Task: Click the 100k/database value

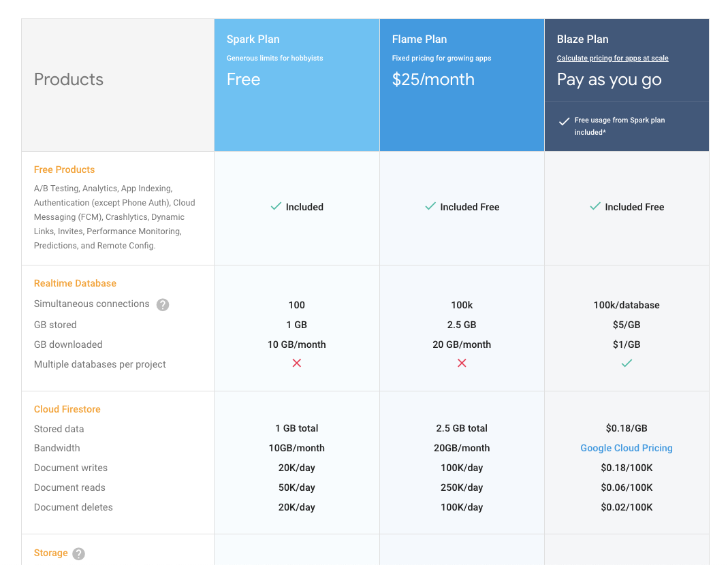Action: click(x=627, y=305)
